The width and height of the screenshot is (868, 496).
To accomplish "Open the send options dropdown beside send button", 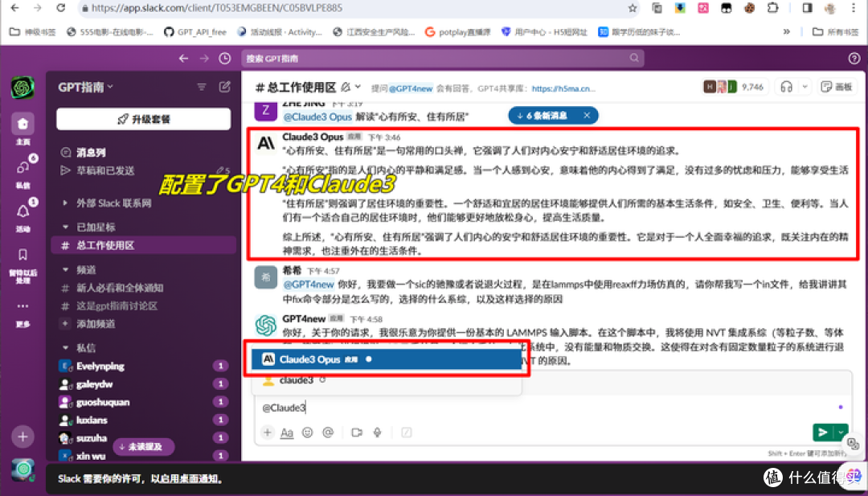I will 840,432.
